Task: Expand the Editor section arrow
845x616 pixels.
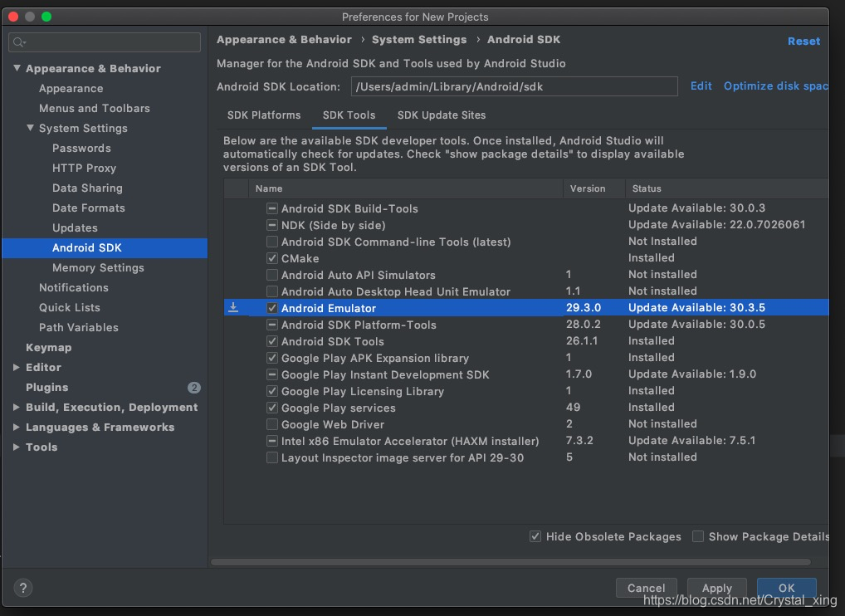Action: click(17, 367)
